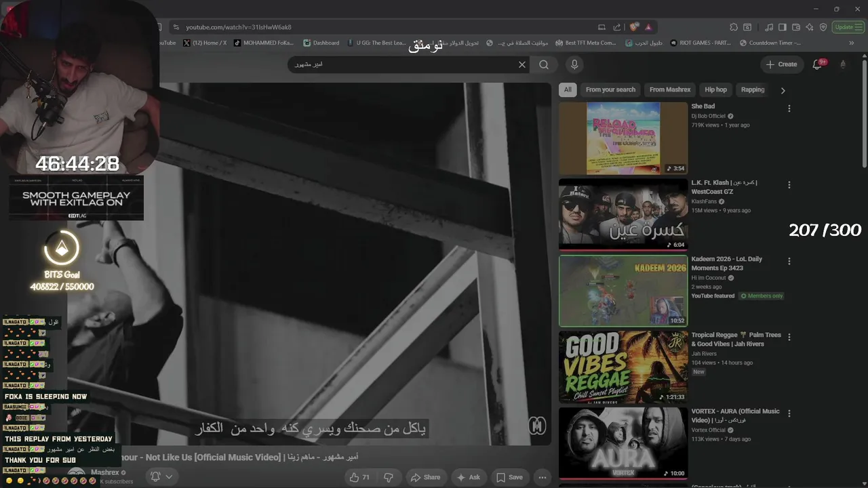This screenshot has width=868, height=488.
Task: Open the Mashrex channel name link
Action: (105, 472)
